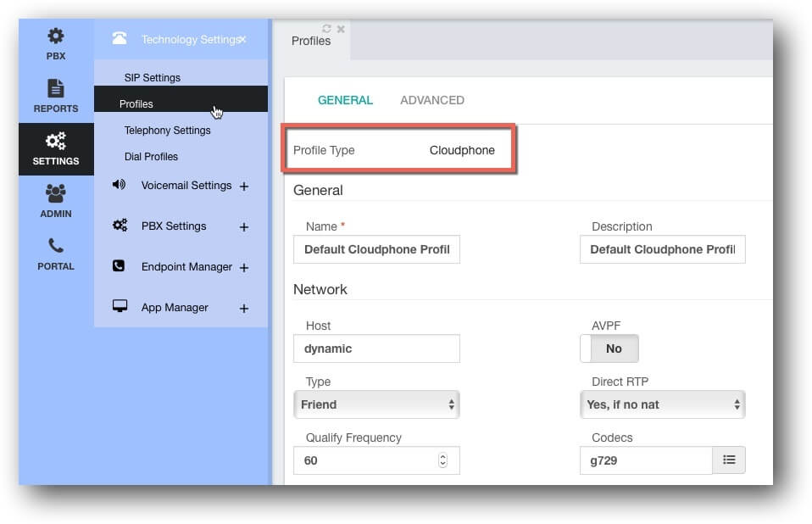The height and width of the screenshot is (524, 812).
Task: Click the Profile Type label
Action: pos(324,150)
